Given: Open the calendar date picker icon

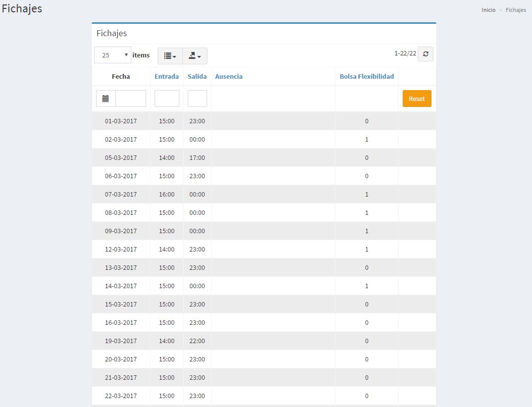Looking at the screenshot, I should coord(106,99).
